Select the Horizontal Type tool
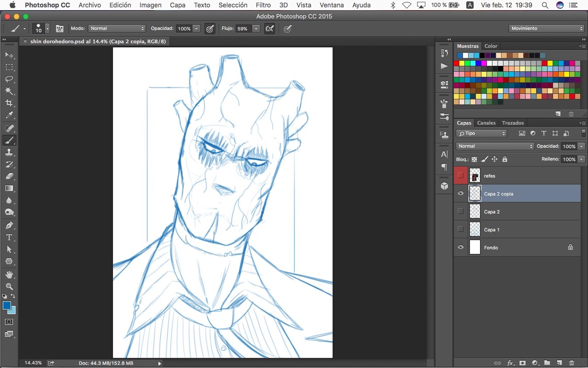 [9, 237]
